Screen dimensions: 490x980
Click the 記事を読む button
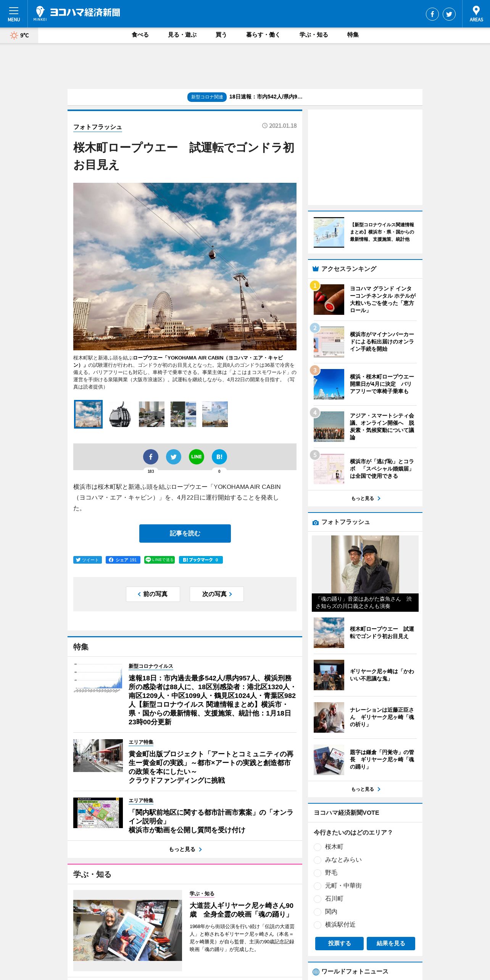[185, 534]
